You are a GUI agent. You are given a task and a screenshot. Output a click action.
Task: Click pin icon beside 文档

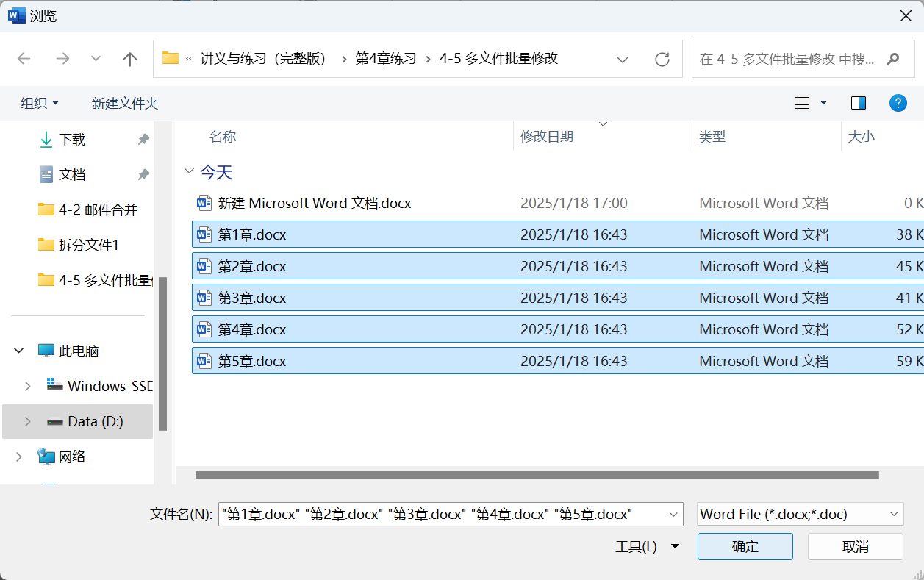pos(143,174)
